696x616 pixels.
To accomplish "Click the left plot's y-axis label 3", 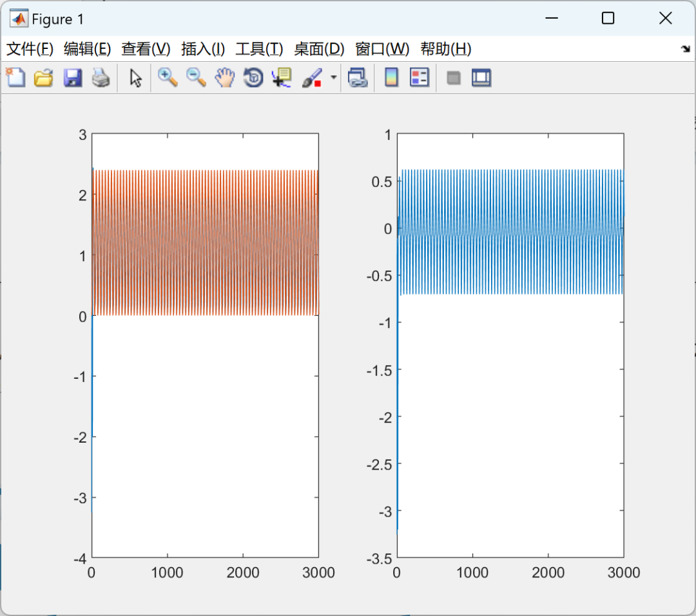I will [82, 135].
